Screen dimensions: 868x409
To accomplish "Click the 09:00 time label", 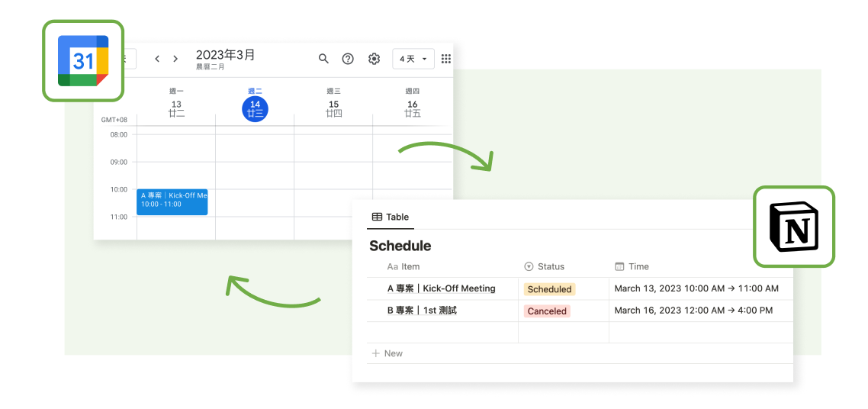I will (x=119, y=163).
